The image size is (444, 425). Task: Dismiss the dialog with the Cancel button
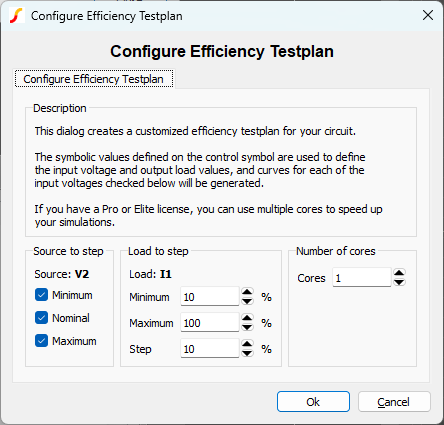click(394, 402)
